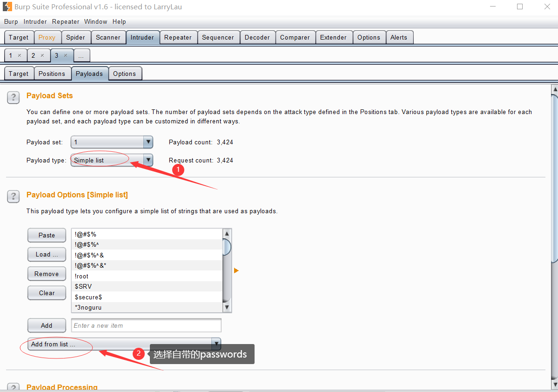The image size is (558, 392).
Task: Open the Payload set dropdown
Action: 112,142
